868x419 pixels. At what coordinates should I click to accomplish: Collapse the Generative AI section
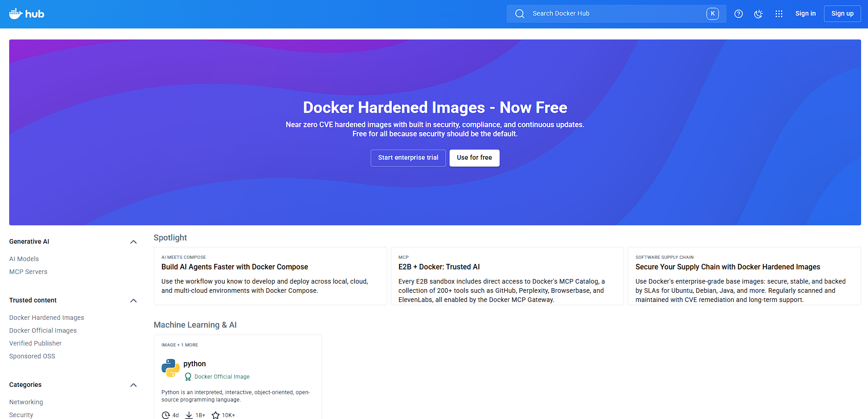tap(134, 242)
